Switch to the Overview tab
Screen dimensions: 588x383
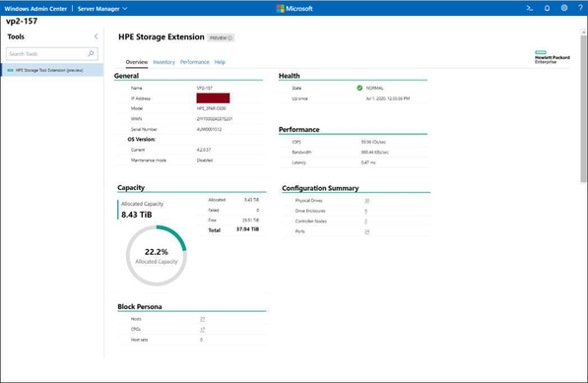click(x=137, y=62)
